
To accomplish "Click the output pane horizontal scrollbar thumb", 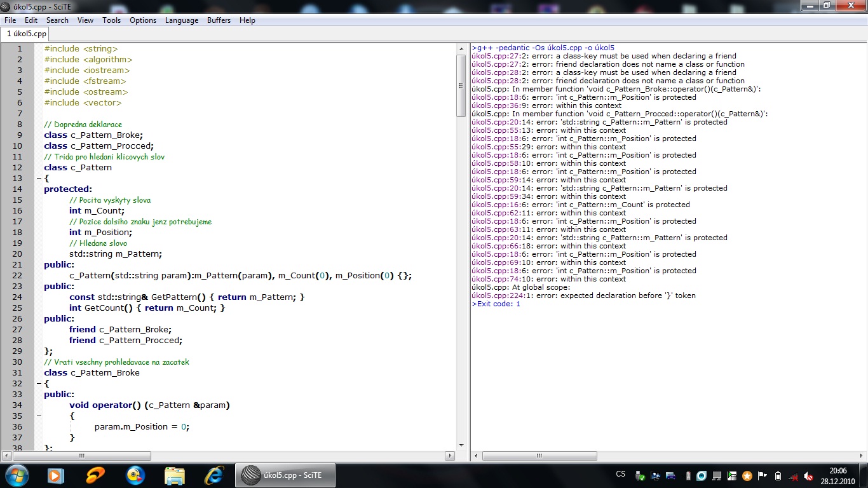I will pyautogui.click(x=539, y=456).
